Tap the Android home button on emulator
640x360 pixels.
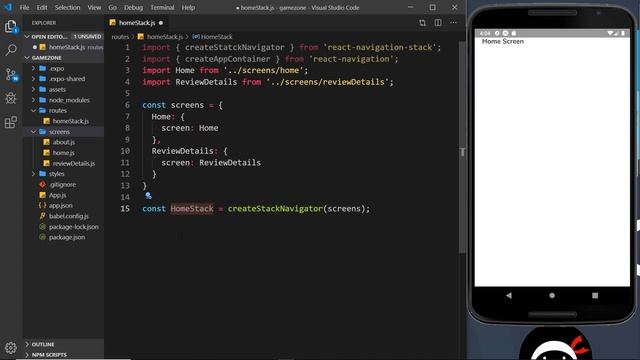tap(552, 295)
